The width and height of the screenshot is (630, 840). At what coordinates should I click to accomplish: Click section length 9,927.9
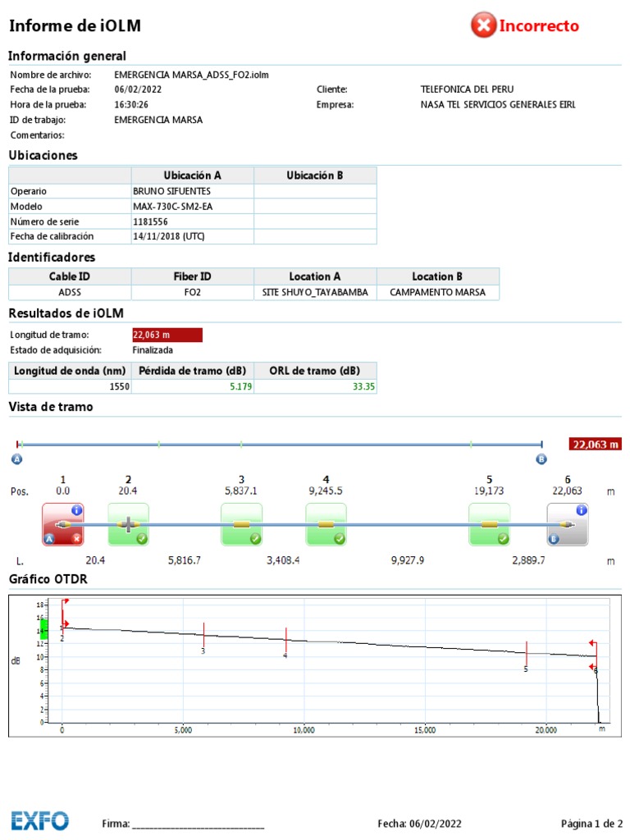[407, 560]
